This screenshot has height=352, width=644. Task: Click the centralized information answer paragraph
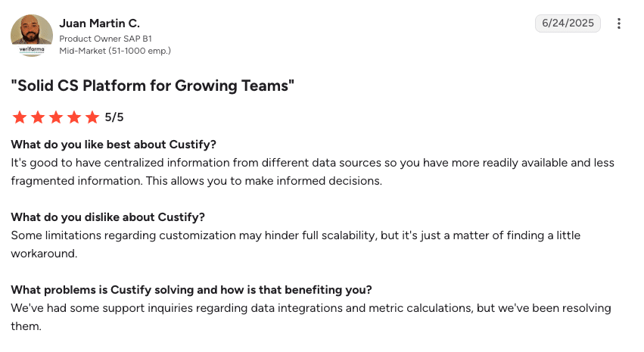click(313, 172)
